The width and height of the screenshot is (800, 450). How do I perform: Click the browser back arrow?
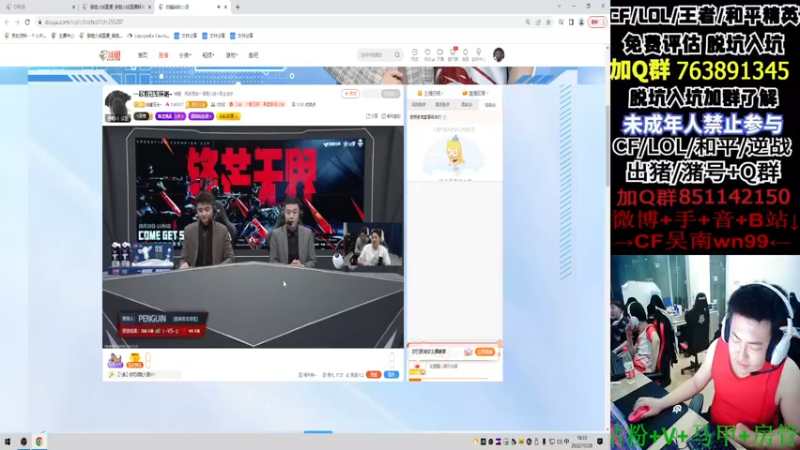(7, 22)
